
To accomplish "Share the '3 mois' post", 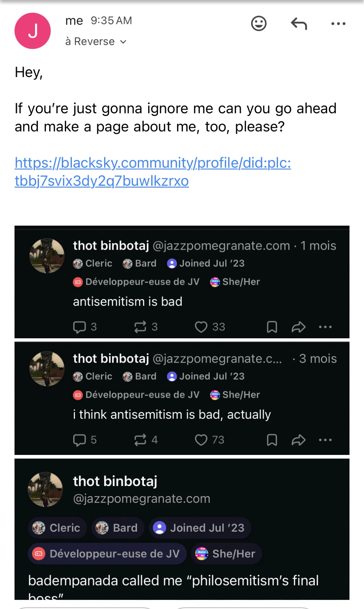I will coord(298,440).
